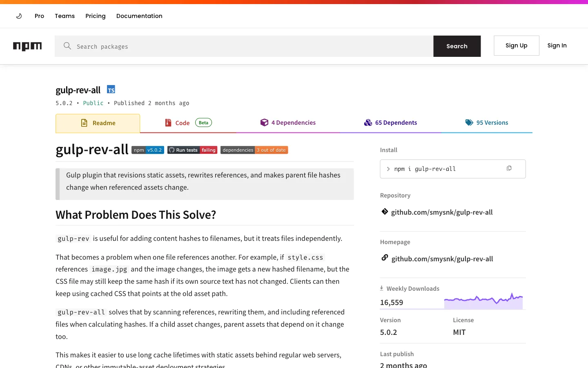The width and height of the screenshot is (588, 368).
Task: Open the Pricing page
Action: pyautogui.click(x=96, y=16)
